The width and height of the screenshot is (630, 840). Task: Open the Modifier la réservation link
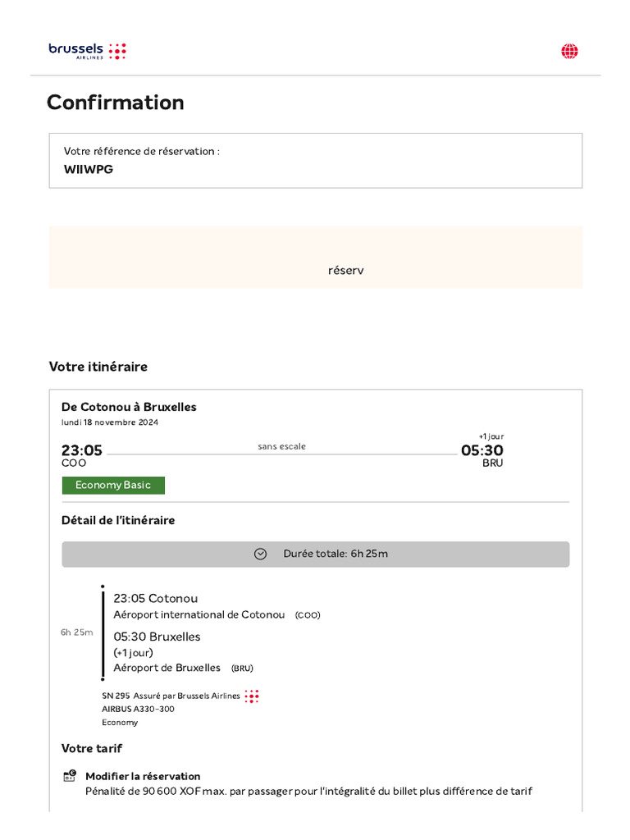tap(143, 776)
